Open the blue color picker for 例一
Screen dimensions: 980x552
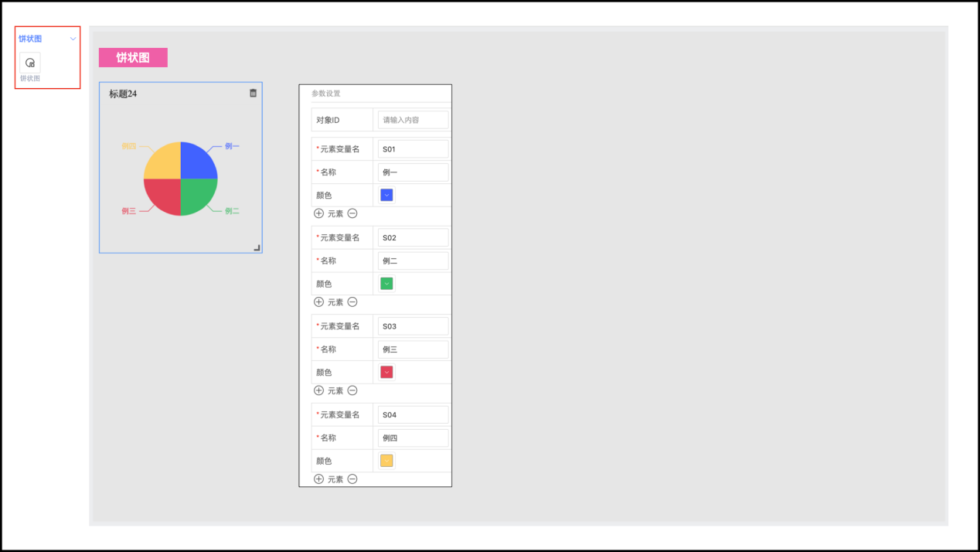click(386, 195)
